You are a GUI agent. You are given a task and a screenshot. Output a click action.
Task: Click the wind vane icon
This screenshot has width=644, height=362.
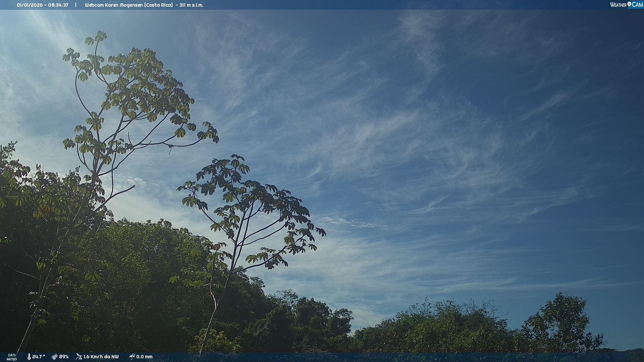point(79,357)
